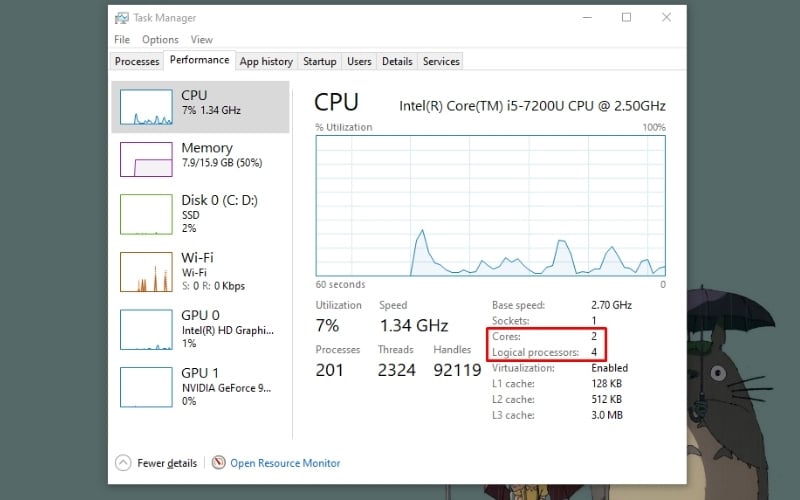Viewport: 800px width, 500px height.
Task: Click the Virtualization Enabled value
Action: 609,368
